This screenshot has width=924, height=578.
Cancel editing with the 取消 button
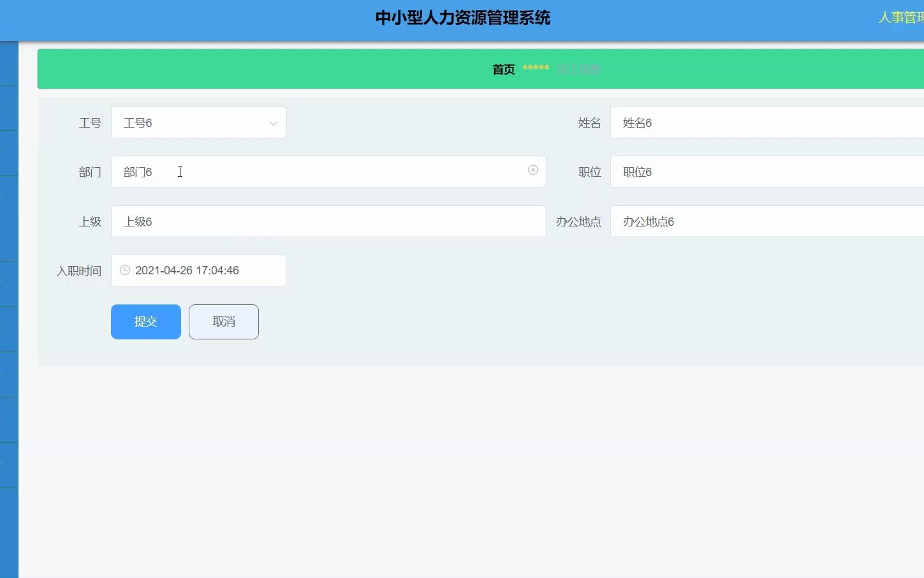point(224,322)
